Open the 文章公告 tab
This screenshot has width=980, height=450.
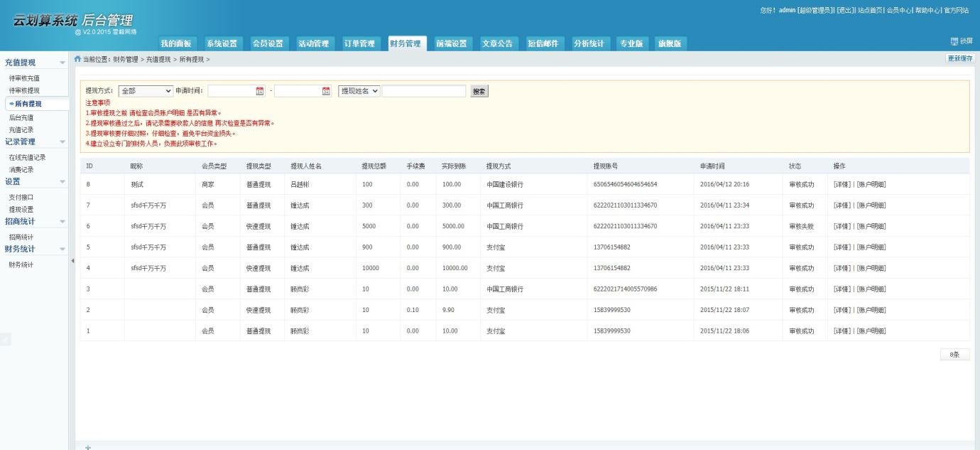point(498,43)
